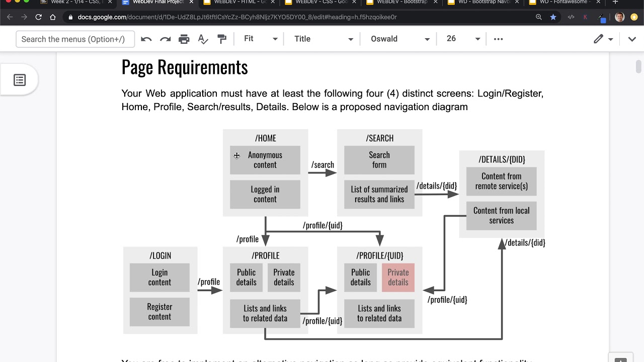644x362 pixels.
Task: Open more toolbar options (three dots)
Action: (x=499, y=39)
